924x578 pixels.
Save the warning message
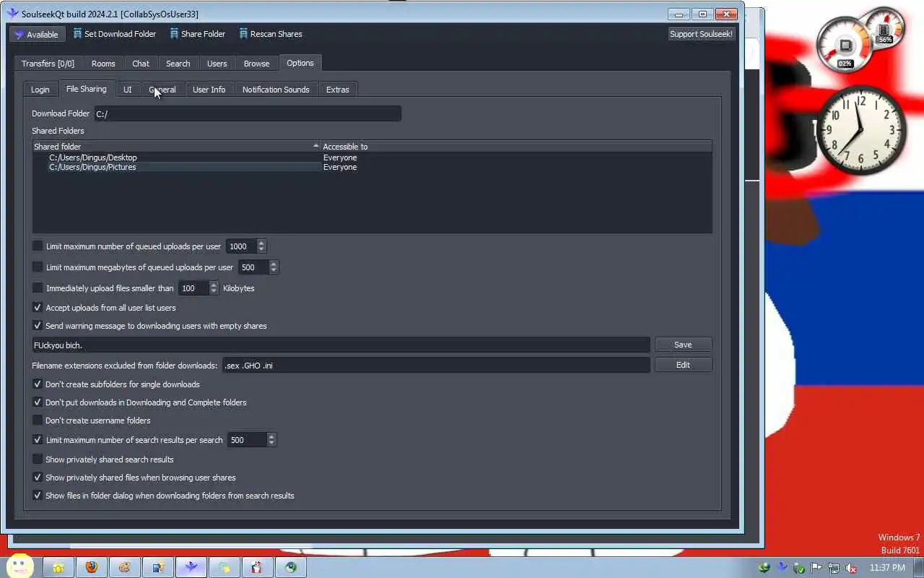pos(683,345)
